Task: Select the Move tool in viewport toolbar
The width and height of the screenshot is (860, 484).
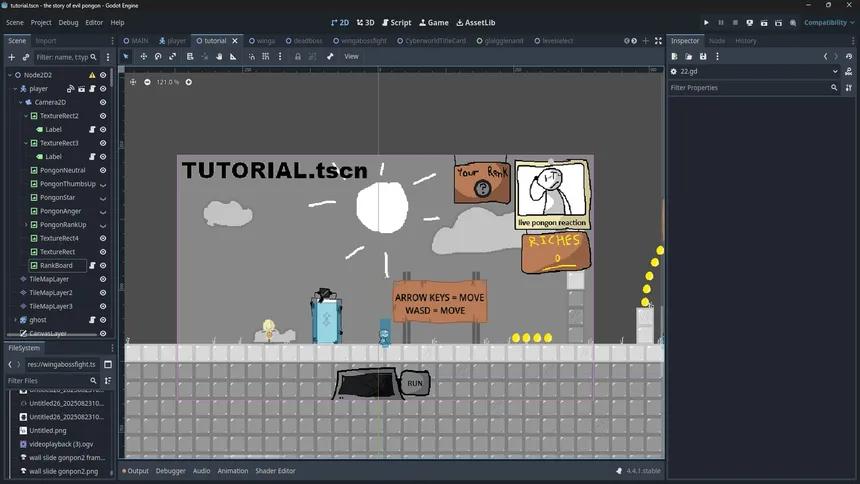Action: click(142, 56)
